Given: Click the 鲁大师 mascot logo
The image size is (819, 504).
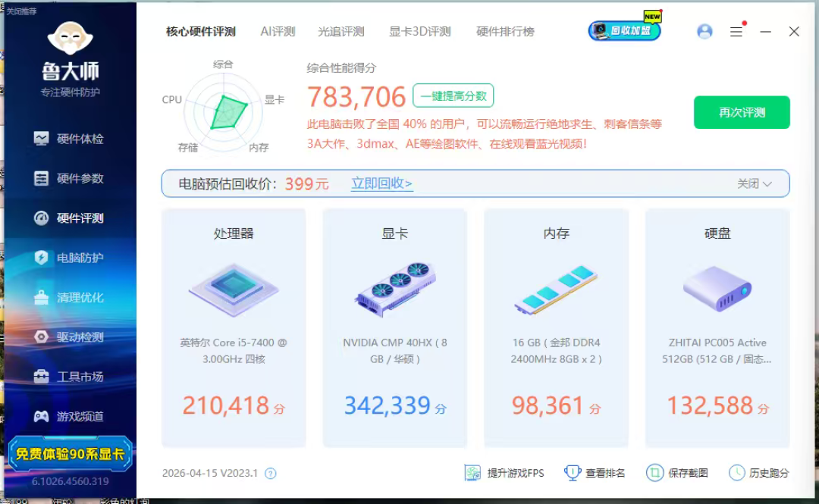Looking at the screenshot, I should pyautogui.click(x=70, y=38).
